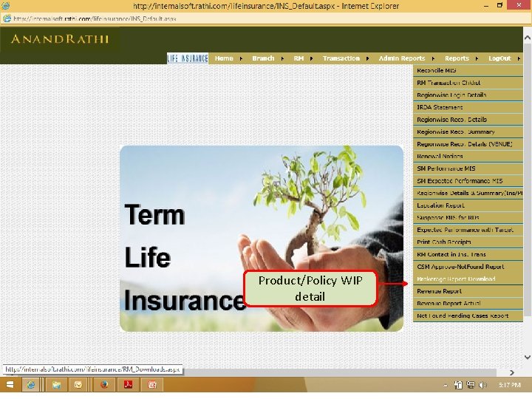Open the Reports menu
This screenshot has height=399, width=532.
457,58
